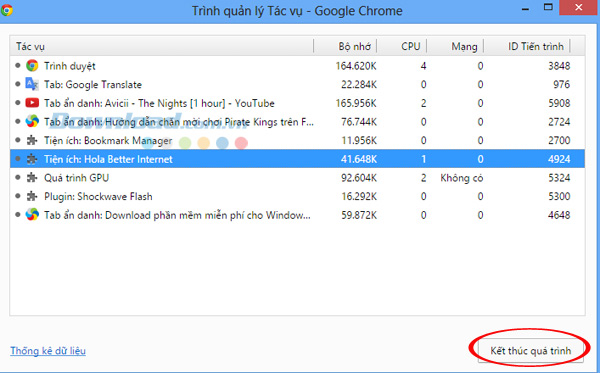Click process ID 3848
600x373 pixels.
click(559, 66)
